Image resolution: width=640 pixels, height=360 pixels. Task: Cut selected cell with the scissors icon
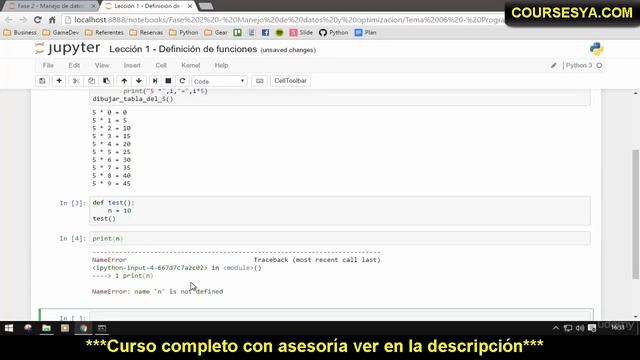[x=76, y=81]
